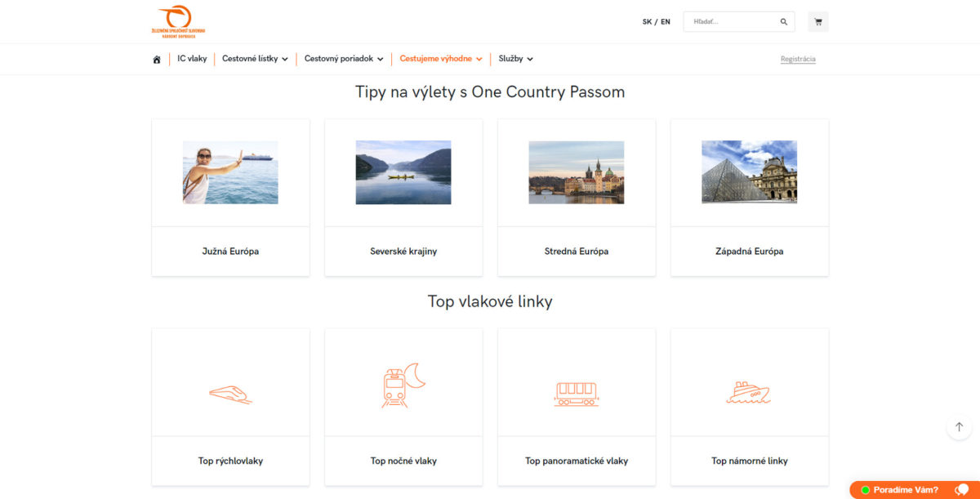Open the Západná Európa card label
This screenshot has width=980, height=499.
point(750,252)
